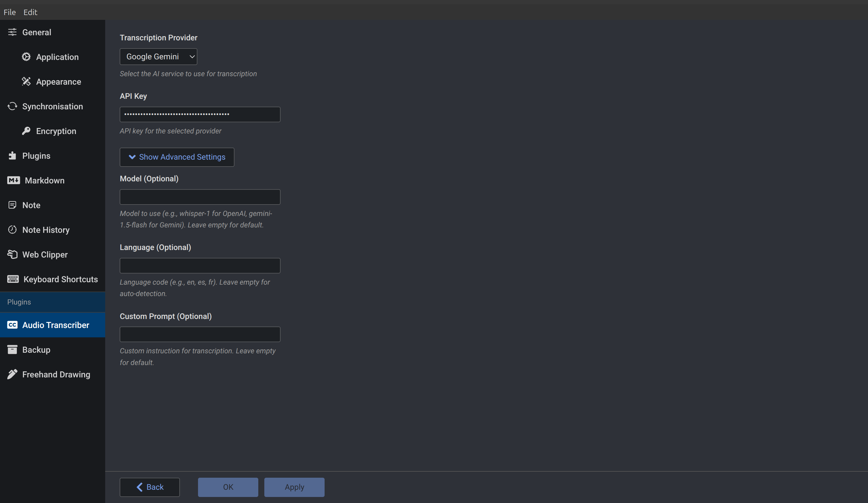This screenshot has height=503, width=868.
Task: Open the Edit menu
Action: (30, 12)
